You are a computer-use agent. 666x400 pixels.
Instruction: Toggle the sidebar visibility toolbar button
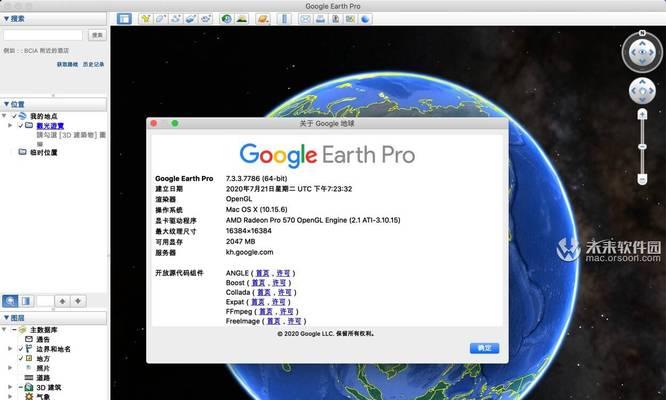[x=124, y=19]
